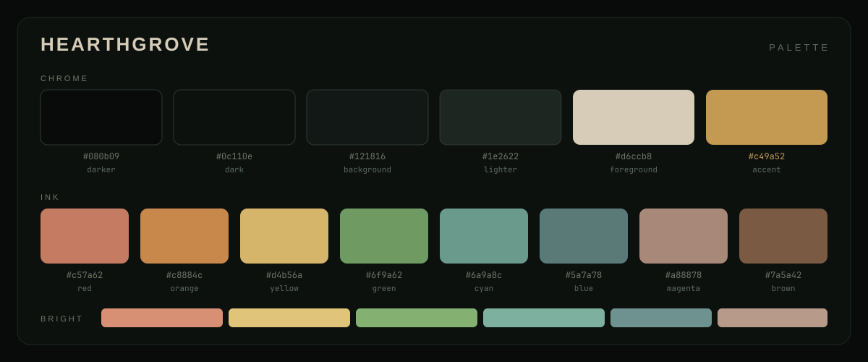Click the hex code #080b09
868x362 pixels.
(101, 156)
